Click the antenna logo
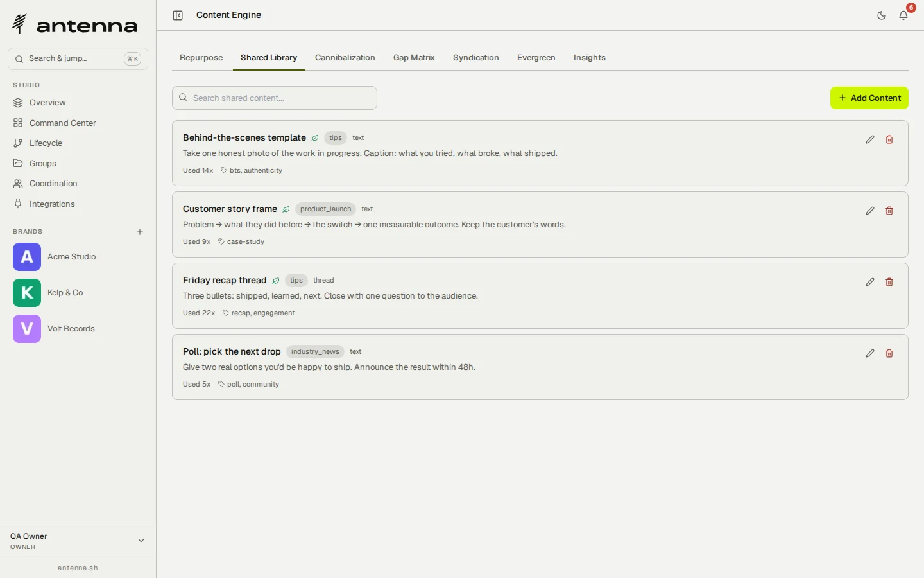 tap(74, 24)
